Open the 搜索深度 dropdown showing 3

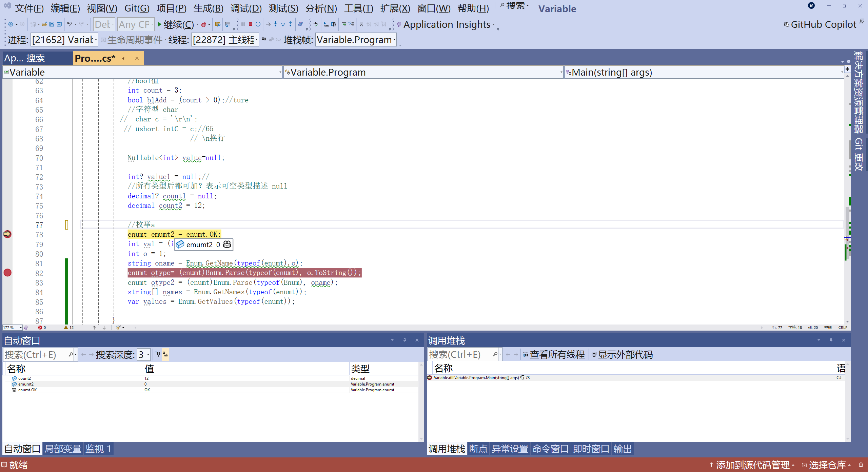click(148, 355)
